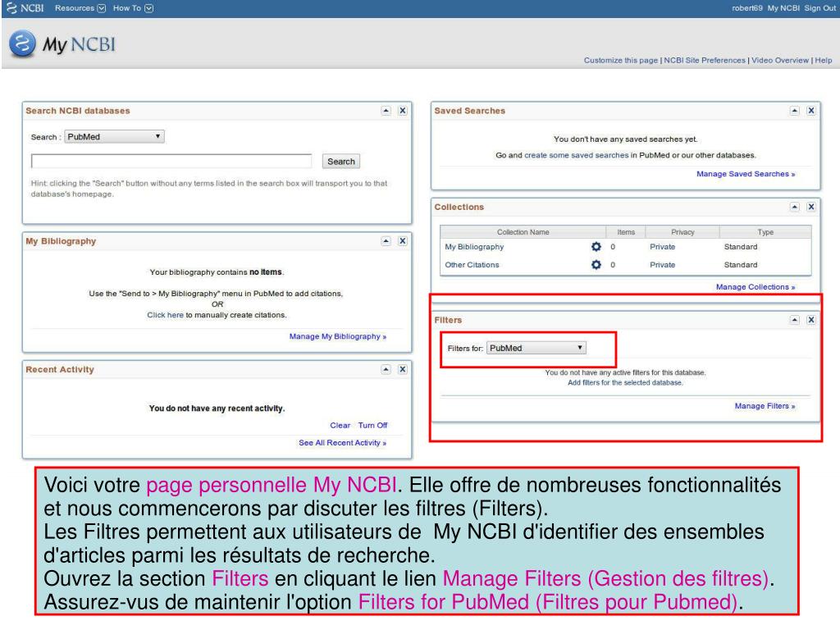The height and width of the screenshot is (630, 840).
Task: Open Manage Collections
Action: [x=756, y=286]
